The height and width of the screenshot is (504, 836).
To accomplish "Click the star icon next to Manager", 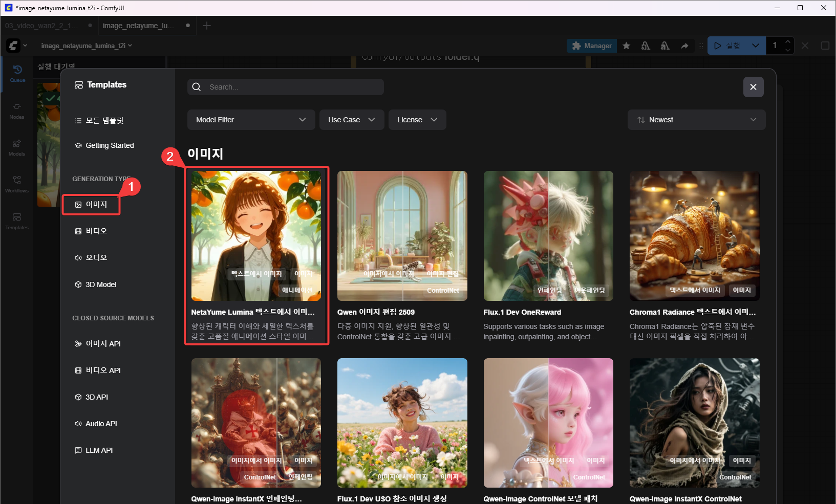I will [x=626, y=46].
